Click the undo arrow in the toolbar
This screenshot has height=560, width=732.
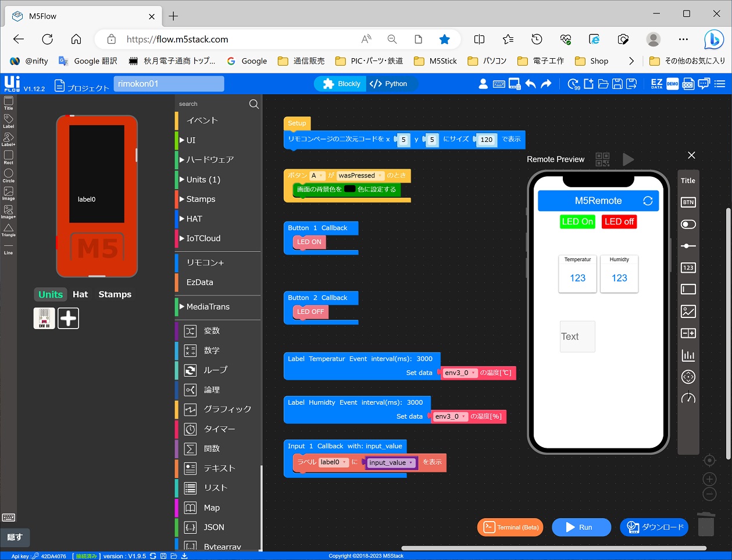pyautogui.click(x=530, y=84)
